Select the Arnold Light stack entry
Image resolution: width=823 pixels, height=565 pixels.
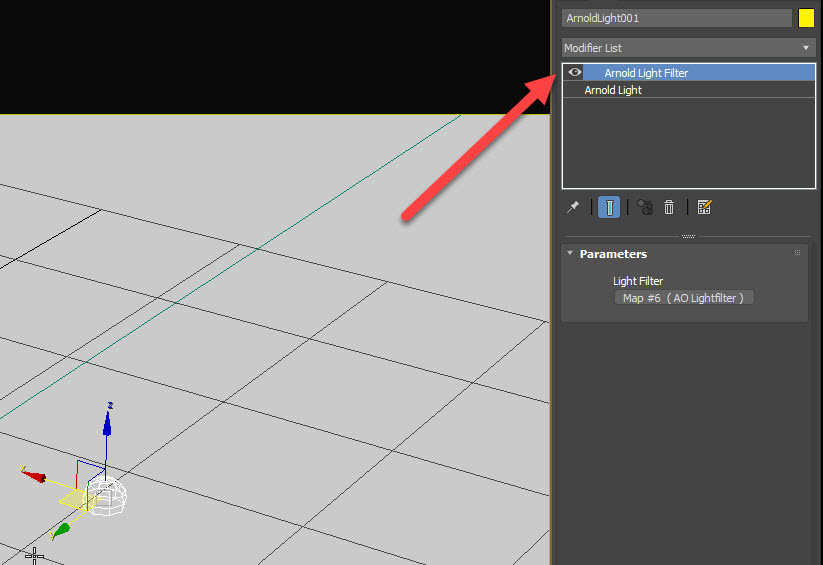click(689, 90)
